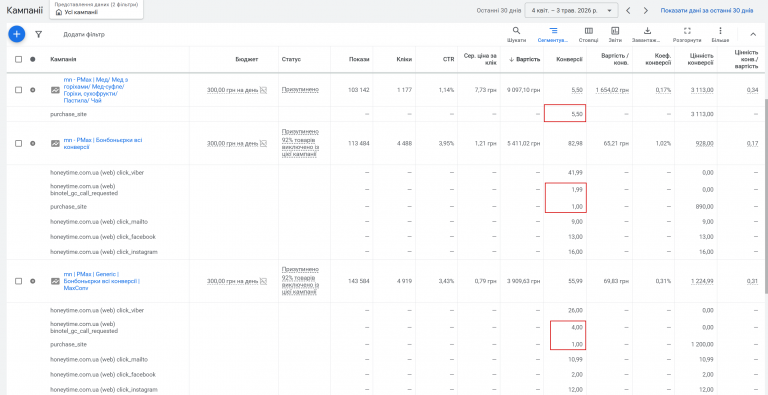
Task: Sort by 'Вартість / конв.' column header
Action: 615,59
